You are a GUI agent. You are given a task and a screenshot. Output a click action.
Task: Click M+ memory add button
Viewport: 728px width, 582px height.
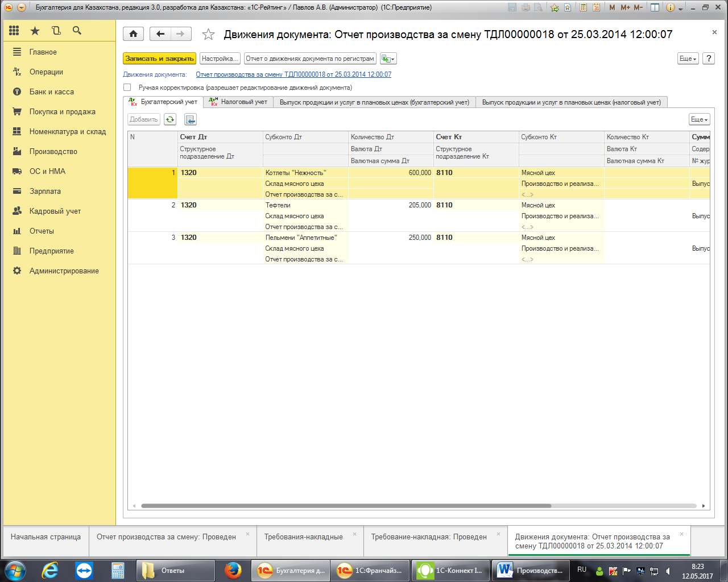(626, 7)
